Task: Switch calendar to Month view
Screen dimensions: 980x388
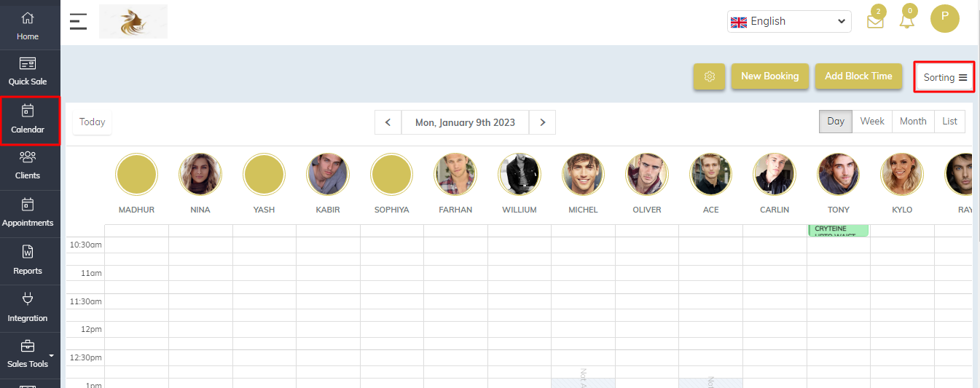Action: click(913, 122)
